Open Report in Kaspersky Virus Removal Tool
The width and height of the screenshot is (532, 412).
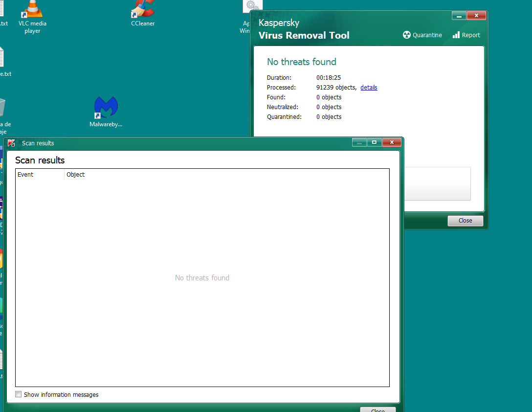pos(466,35)
